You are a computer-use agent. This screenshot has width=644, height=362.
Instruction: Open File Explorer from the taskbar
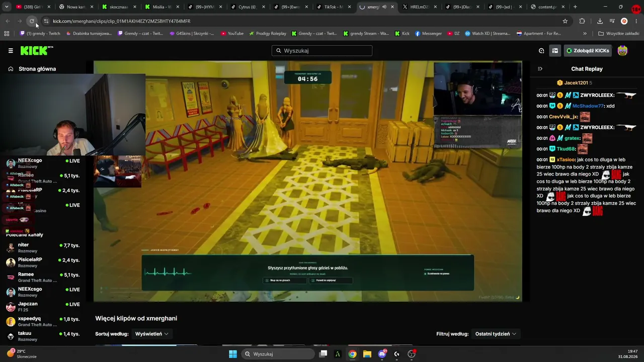(367, 354)
